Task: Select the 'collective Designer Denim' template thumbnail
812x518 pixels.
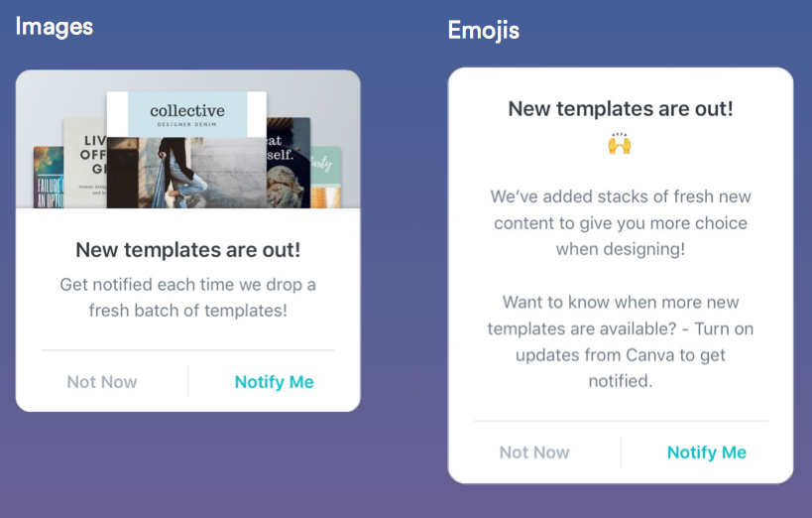Action: pyautogui.click(x=187, y=112)
